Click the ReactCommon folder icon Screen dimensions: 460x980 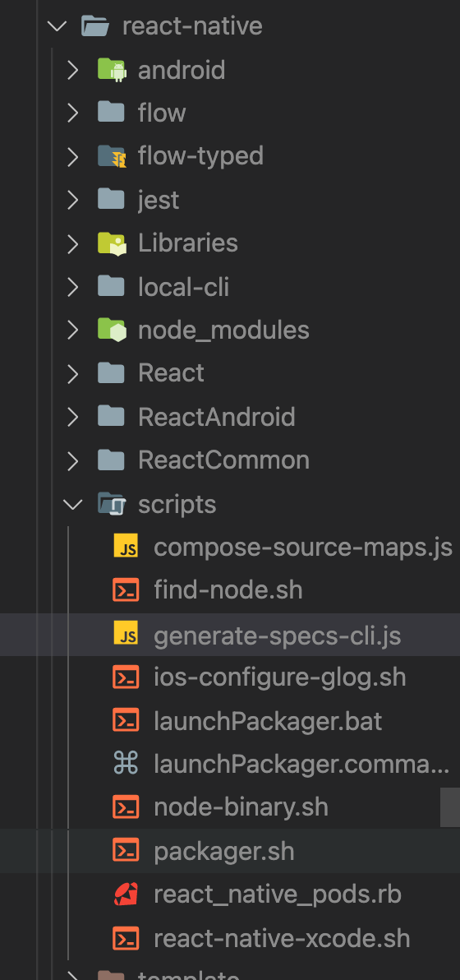(111, 460)
